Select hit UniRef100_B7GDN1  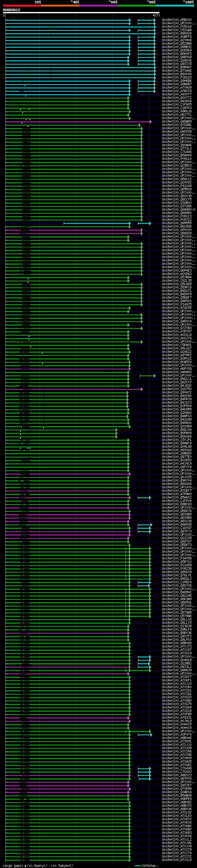(176, 125)
